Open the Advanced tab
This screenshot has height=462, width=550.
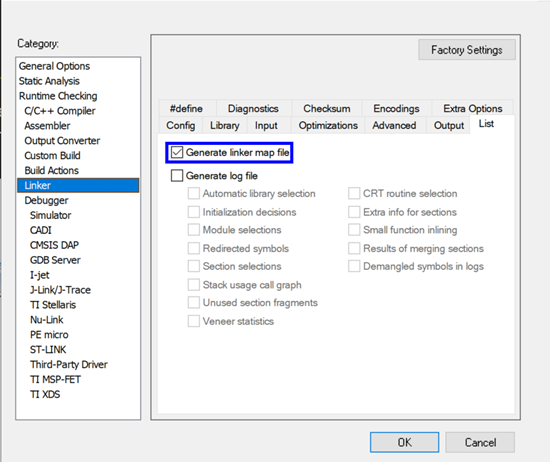394,125
